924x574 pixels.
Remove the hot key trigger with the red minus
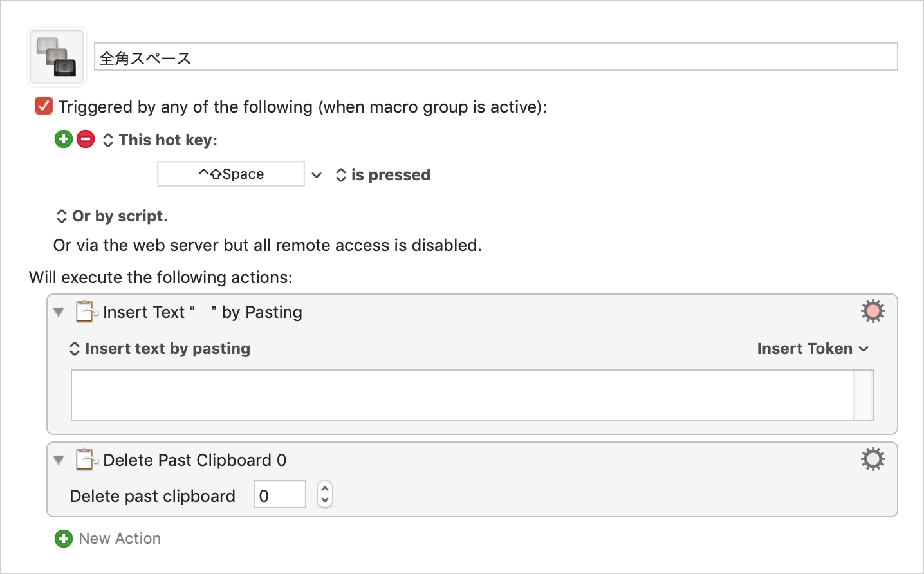pyautogui.click(x=86, y=139)
